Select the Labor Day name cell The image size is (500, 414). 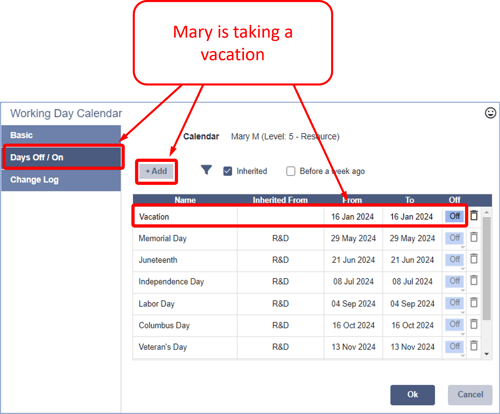185,304
